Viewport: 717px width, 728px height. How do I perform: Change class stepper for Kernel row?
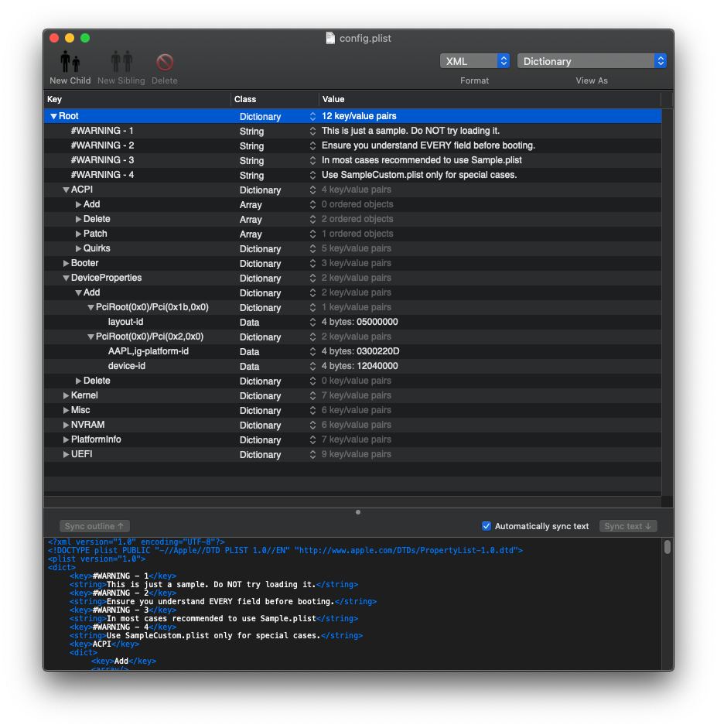click(312, 395)
